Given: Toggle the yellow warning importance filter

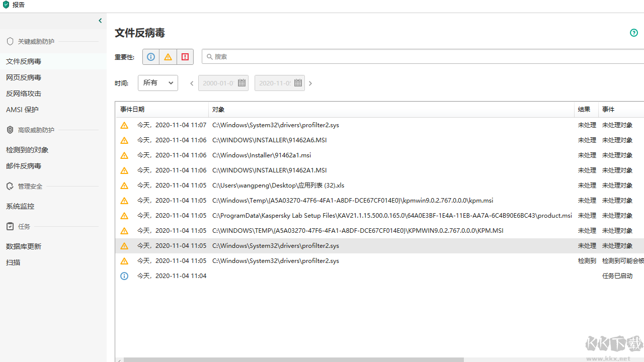Looking at the screenshot, I should [168, 57].
